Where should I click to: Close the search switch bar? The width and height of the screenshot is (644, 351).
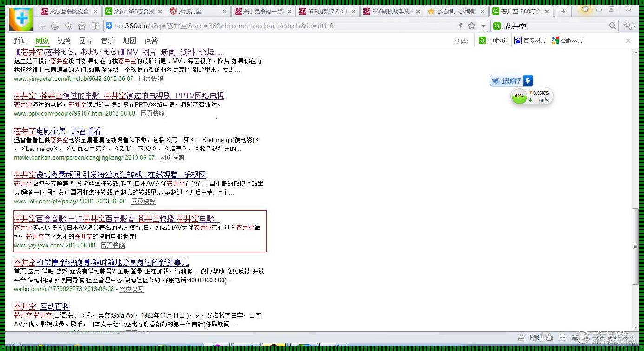coord(628,41)
